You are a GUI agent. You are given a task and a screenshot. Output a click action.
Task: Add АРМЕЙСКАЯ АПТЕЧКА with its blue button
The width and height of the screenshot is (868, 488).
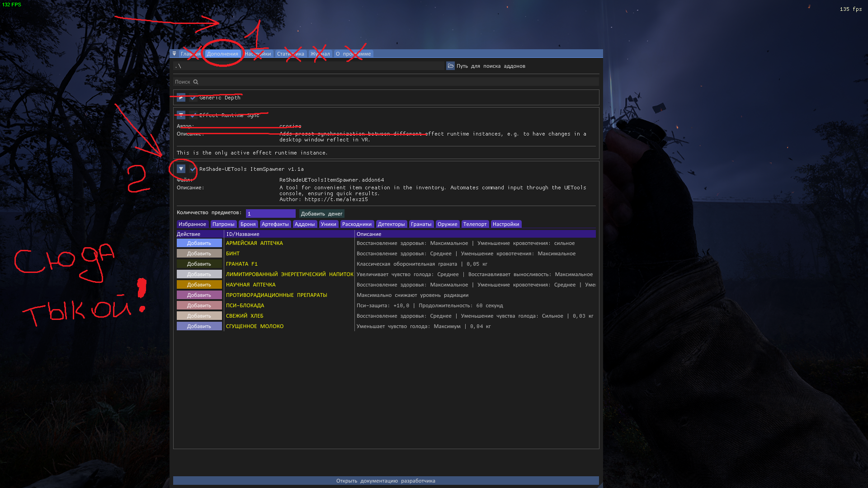pyautogui.click(x=199, y=243)
